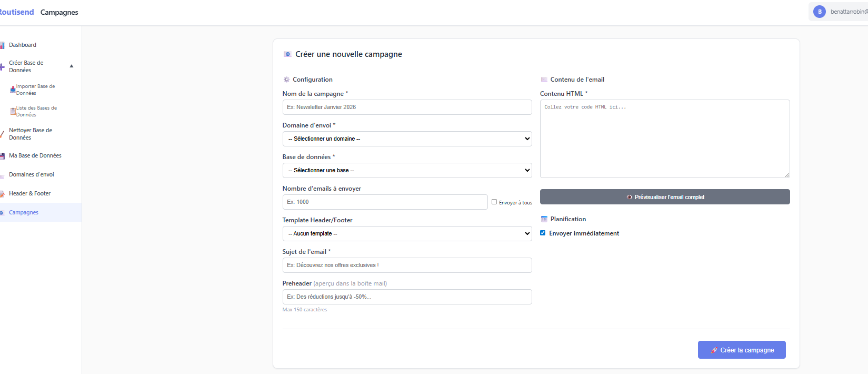The image size is (868, 374).
Task: Click Prévisualiser l'email complet button
Action: 664,197
